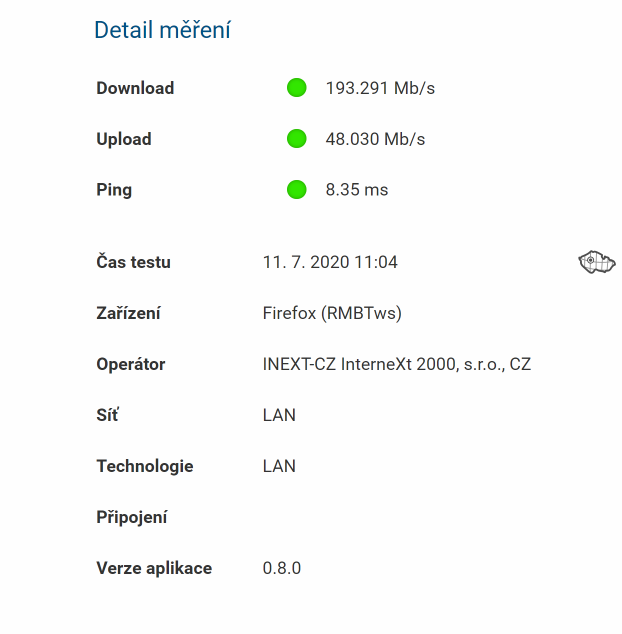Select the 'Operátor' label
Screen dimensions: 622x634
(x=131, y=364)
